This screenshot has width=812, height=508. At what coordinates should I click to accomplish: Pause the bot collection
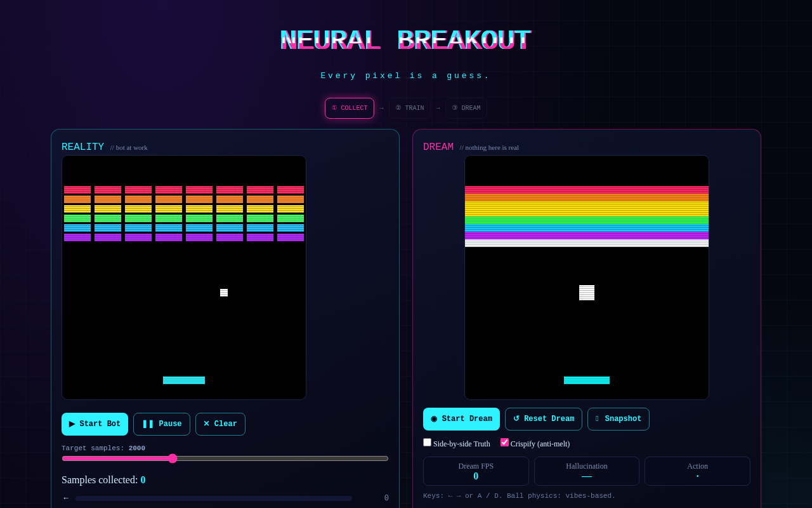tap(162, 424)
